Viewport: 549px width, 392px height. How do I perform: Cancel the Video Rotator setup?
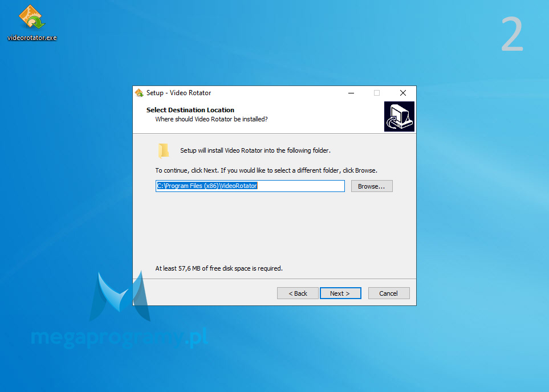(389, 293)
